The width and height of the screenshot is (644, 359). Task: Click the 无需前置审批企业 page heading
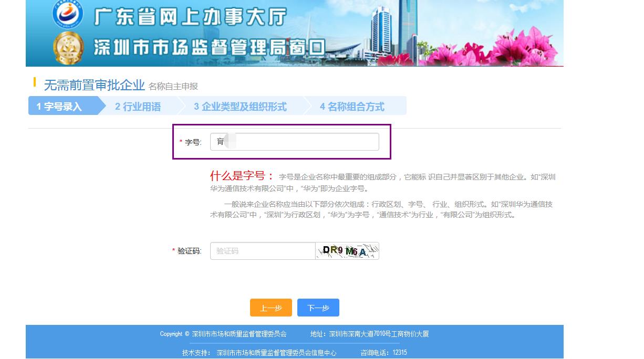[x=94, y=85]
